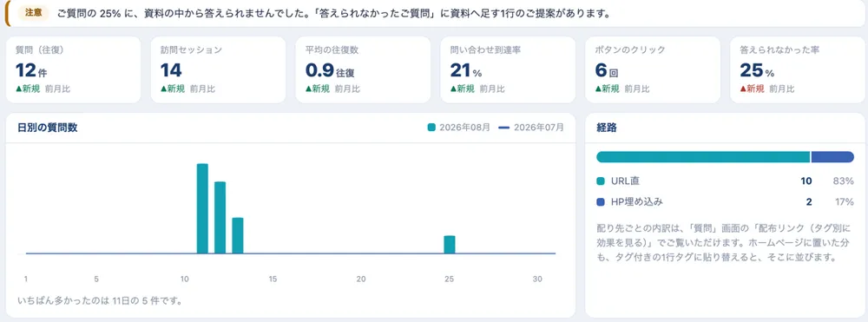Click the explanatory paragraph starting 配り先ごとの内訳は
This screenshot has height=322, width=868.
725,243
